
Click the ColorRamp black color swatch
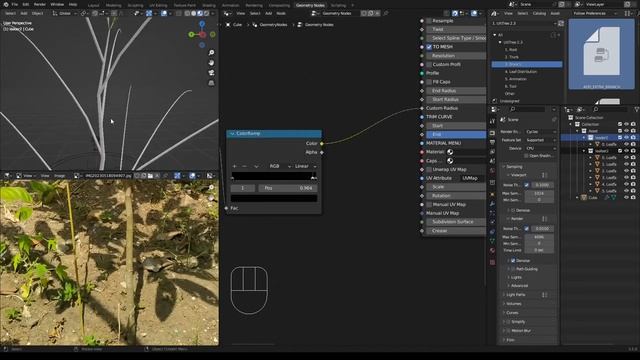click(x=274, y=198)
